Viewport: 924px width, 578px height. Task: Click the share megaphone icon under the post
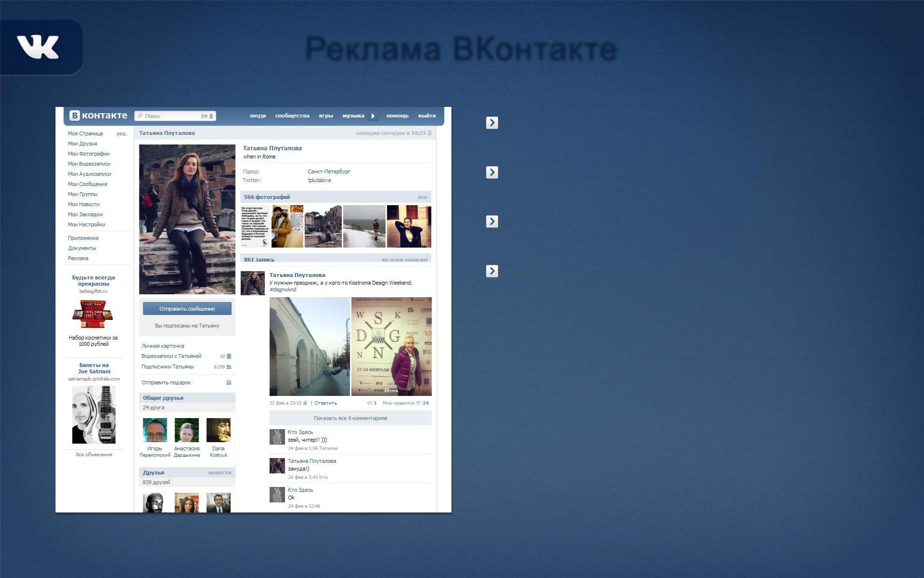coord(370,403)
